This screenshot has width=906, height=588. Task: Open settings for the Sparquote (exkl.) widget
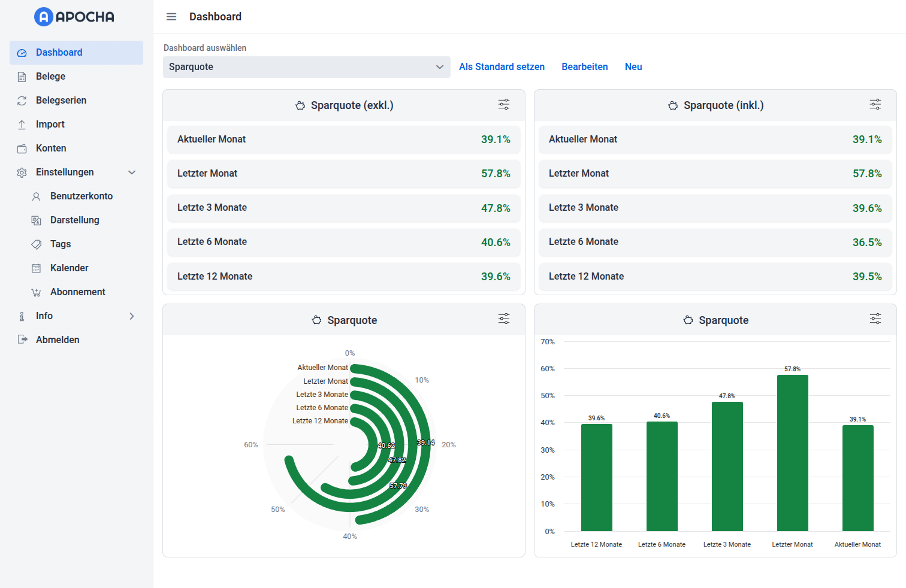click(x=504, y=104)
